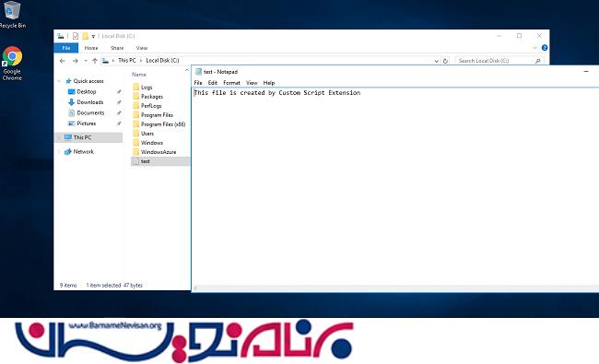Select the Packages folder
The image size is (599, 364).
click(x=152, y=96)
